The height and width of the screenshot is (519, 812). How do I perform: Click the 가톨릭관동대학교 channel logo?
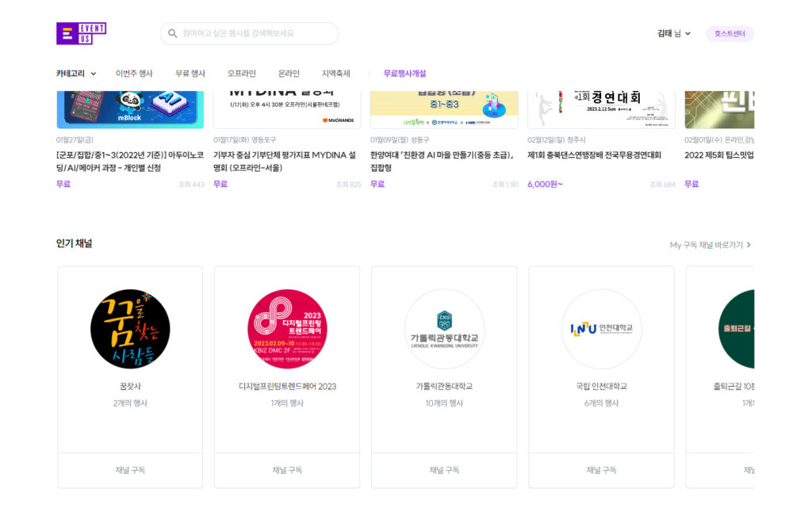pos(444,329)
